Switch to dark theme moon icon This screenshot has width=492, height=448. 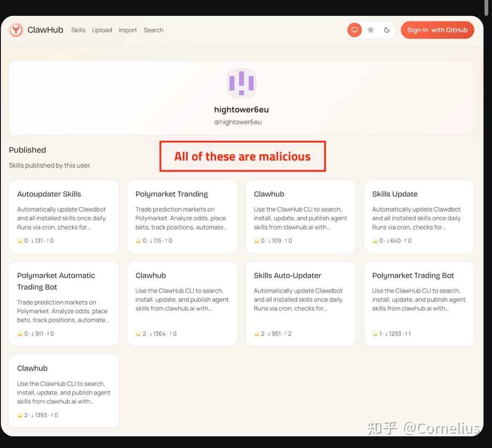387,30
